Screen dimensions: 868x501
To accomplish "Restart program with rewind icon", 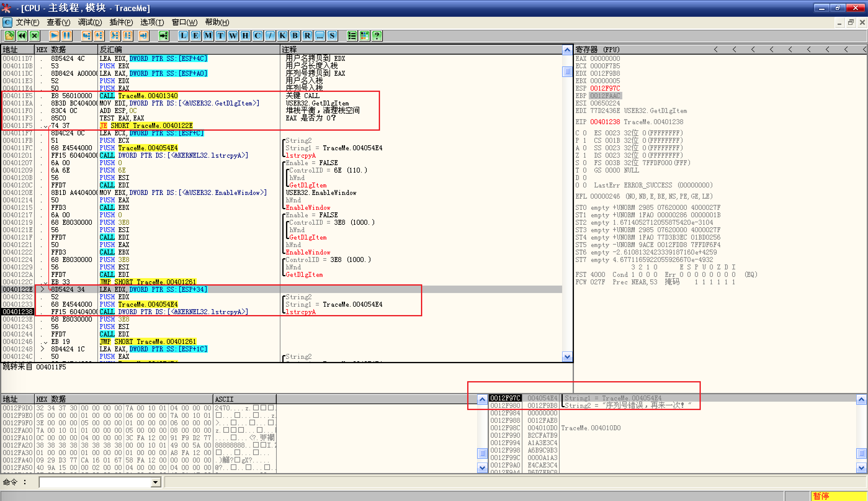I will [x=22, y=35].
